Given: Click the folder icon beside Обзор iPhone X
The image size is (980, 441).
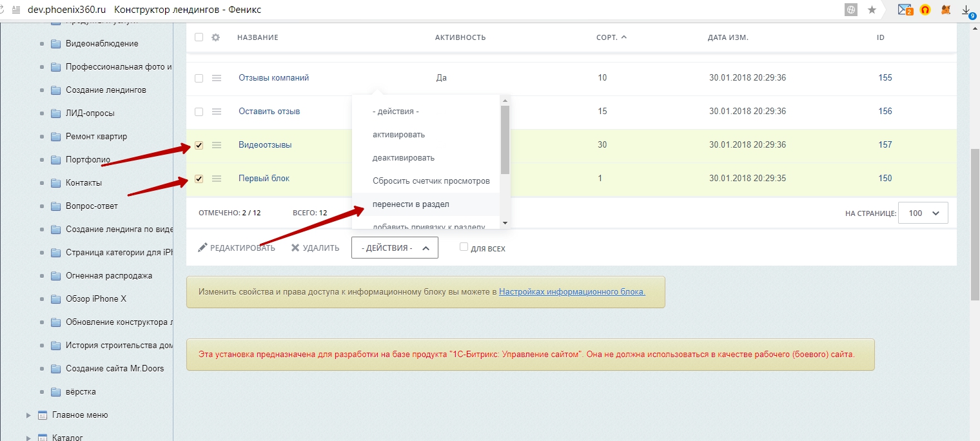Looking at the screenshot, I should (x=55, y=299).
